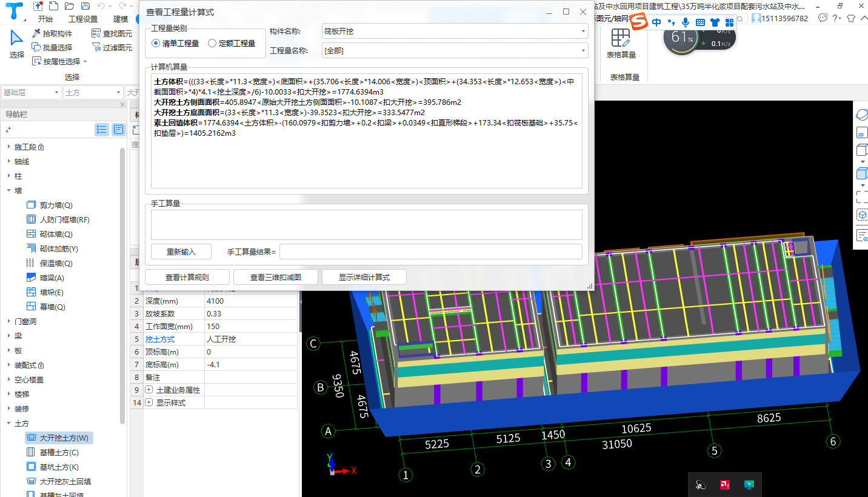This screenshot has height=497, width=868.
Task: Click the 手工算量结果 input field
Action: click(x=430, y=252)
